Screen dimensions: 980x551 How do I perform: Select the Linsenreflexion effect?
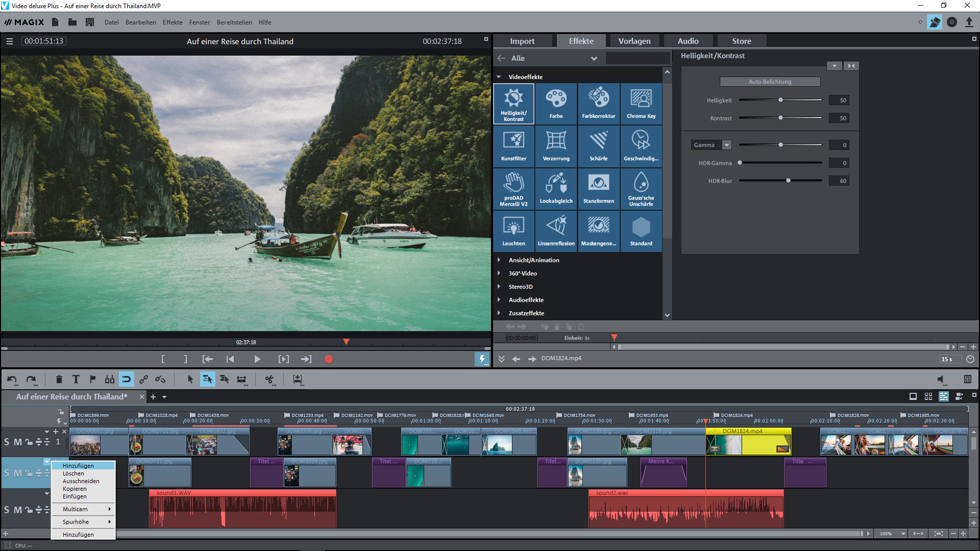(x=556, y=231)
